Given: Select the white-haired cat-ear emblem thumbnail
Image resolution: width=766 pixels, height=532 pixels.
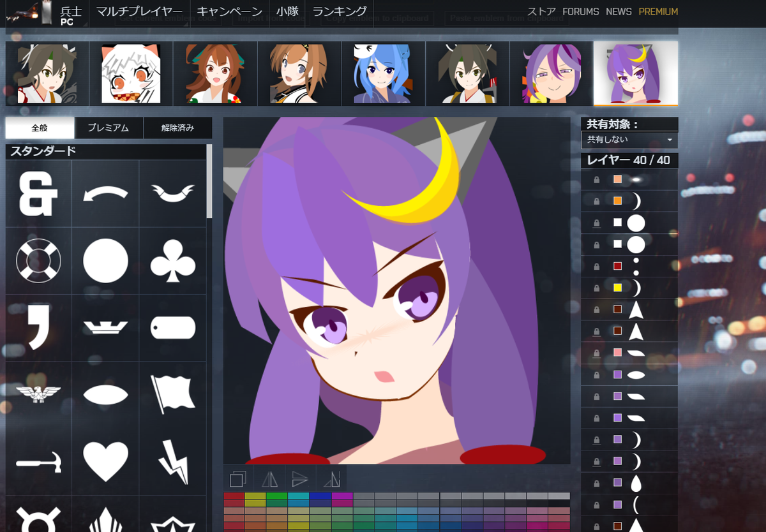Looking at the screenshot, I should [x=131, y=74].
